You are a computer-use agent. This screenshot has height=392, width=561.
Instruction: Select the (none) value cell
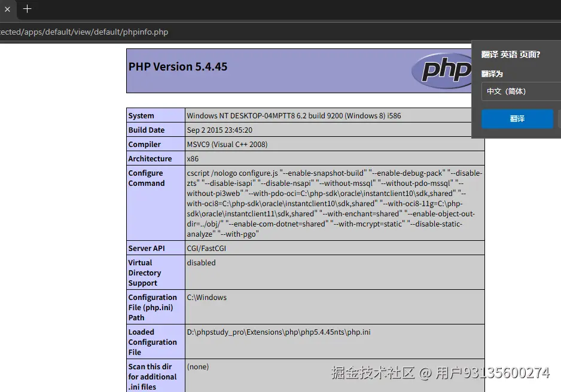[334, 376]
